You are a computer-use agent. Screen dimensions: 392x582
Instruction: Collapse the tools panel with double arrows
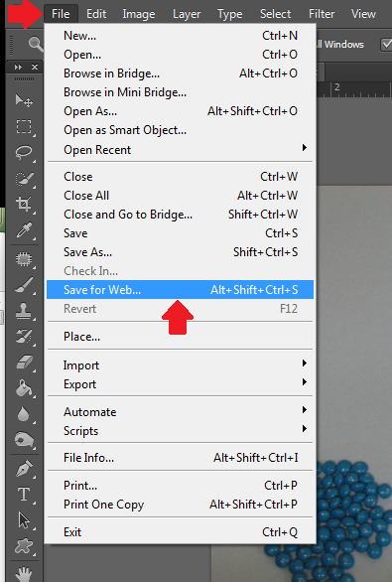coord(18,68)
